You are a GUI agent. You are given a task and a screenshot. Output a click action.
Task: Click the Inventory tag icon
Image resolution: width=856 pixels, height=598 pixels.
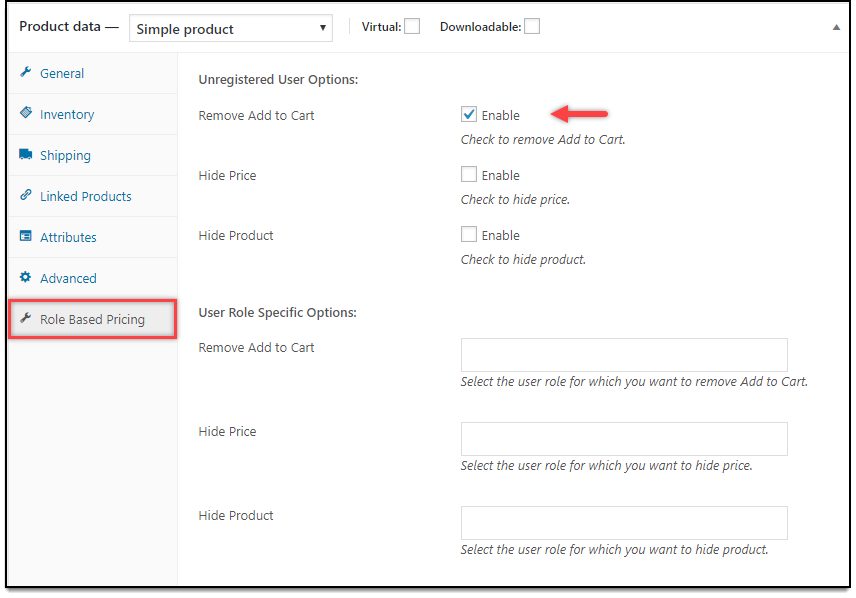point(26,114)
